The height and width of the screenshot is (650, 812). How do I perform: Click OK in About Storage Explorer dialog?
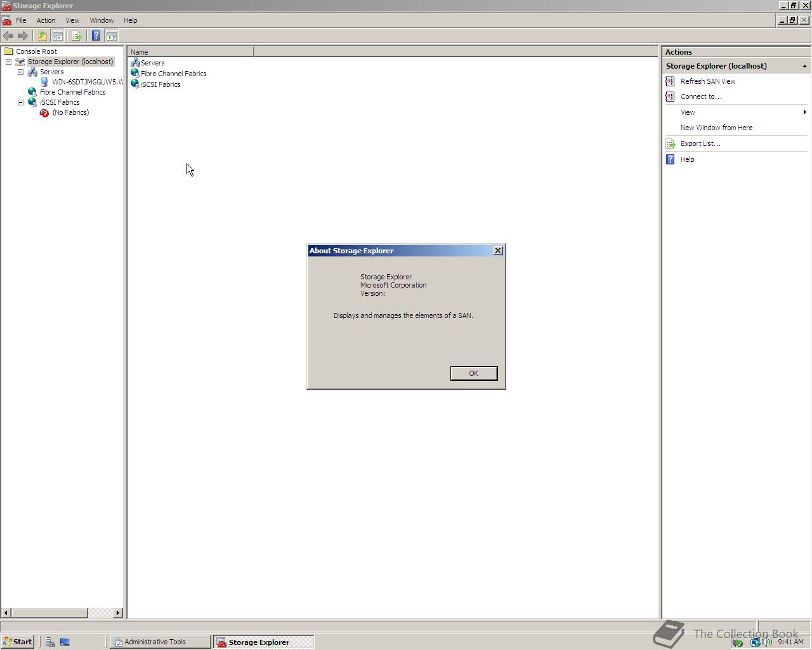(x=474, y=373)
